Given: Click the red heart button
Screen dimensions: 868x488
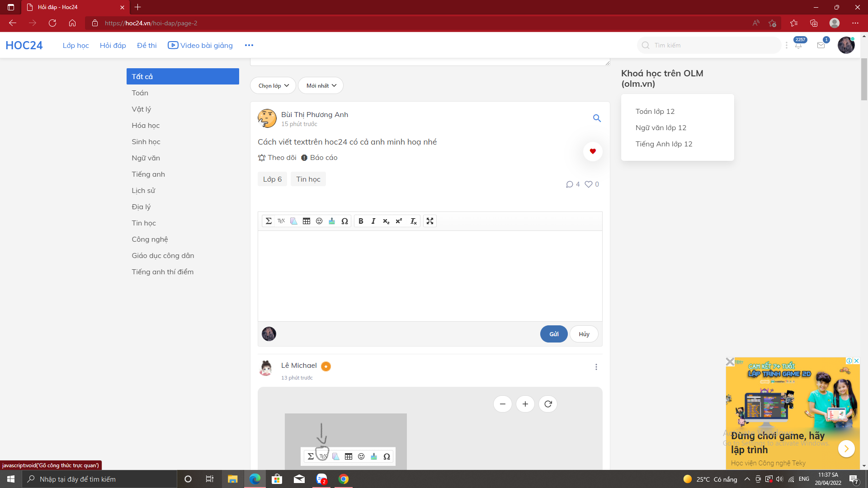Looking at the screenshot, I should pos(593,151).
